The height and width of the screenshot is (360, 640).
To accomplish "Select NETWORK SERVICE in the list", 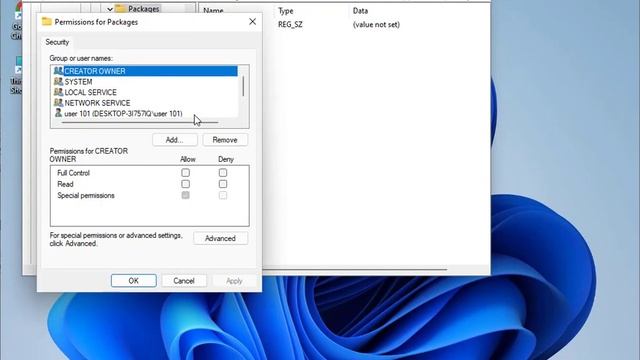I will (98, 103).
